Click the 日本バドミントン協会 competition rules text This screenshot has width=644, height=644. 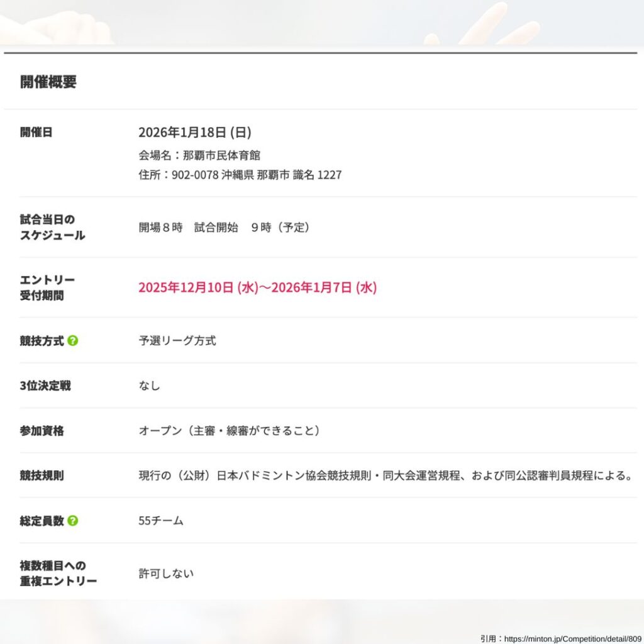click(x=385, y=475)
